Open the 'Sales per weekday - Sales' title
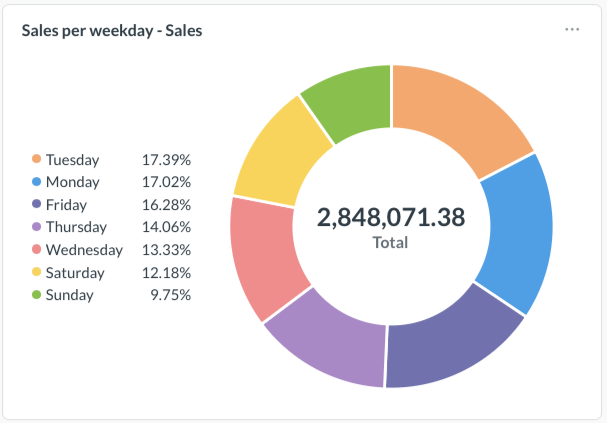607x423 pixels. (x=112, y=30)
